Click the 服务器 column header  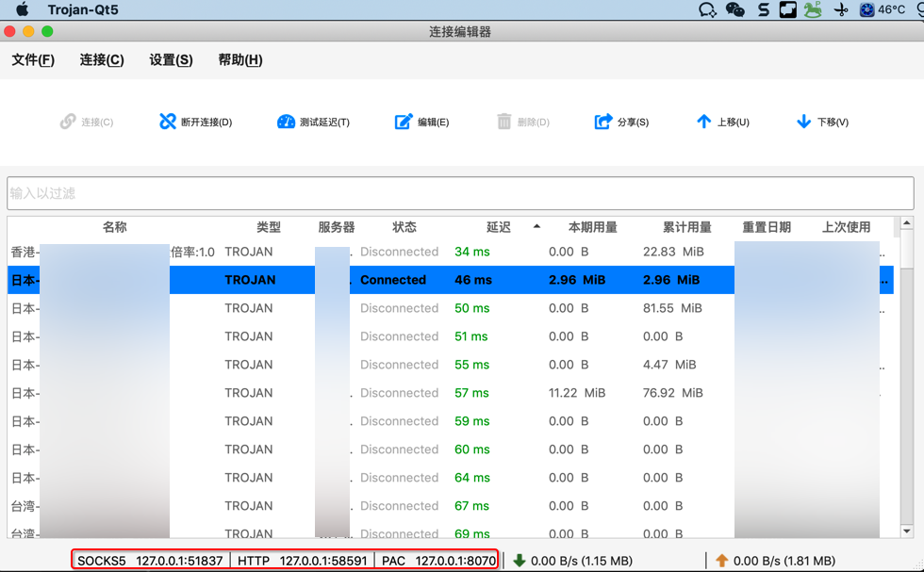[337, 227]
